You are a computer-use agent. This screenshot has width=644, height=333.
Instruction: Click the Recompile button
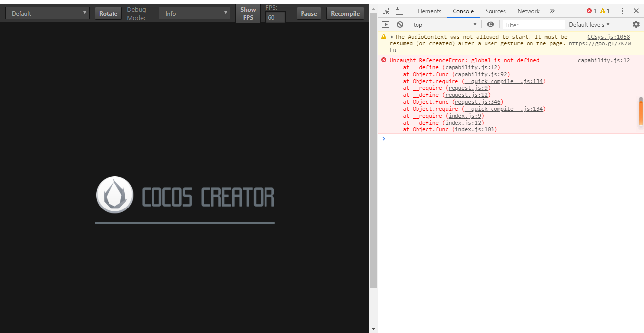click(344, 13)
